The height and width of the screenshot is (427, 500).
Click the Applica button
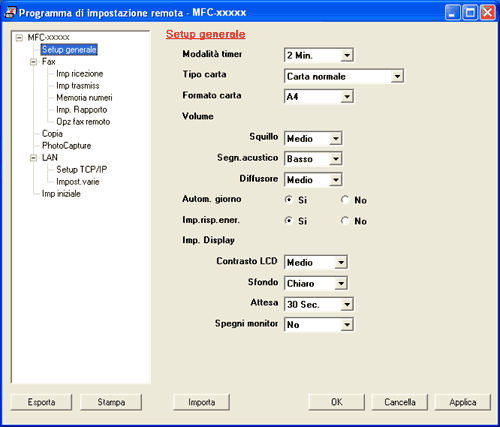463,402
